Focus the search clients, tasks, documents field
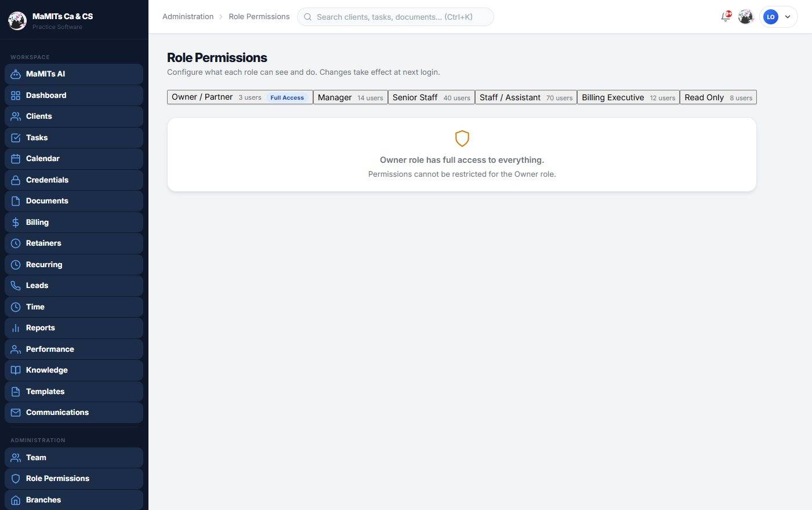The width and height of the screenshot is (812, 510). 396,17
